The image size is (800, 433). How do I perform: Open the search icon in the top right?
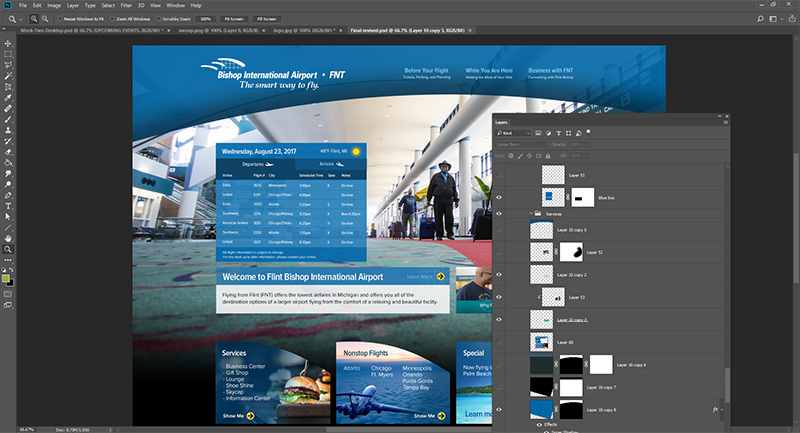[760, 19]
